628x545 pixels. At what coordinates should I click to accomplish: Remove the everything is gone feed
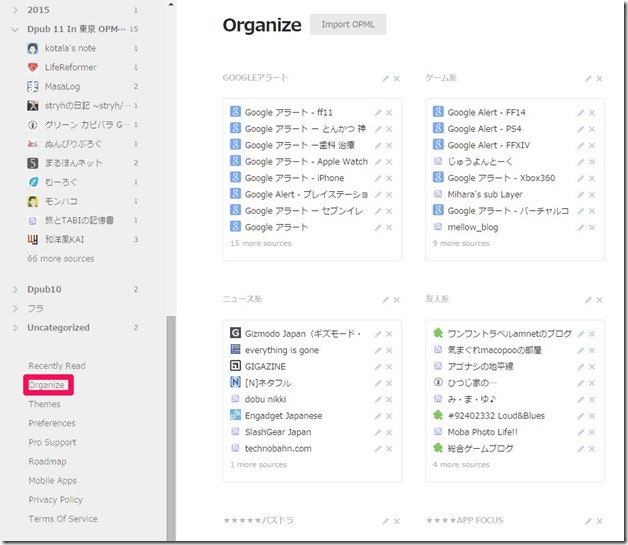click(389, 350)
